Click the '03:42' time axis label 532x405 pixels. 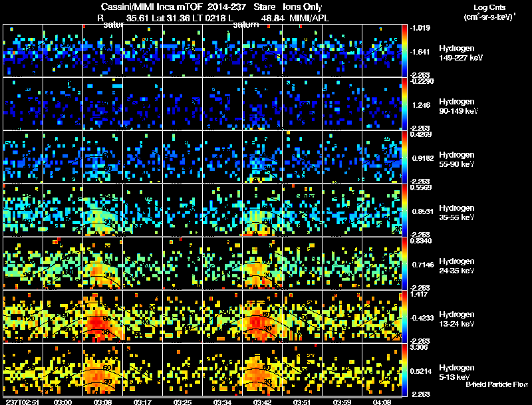(x=262, y=402)
